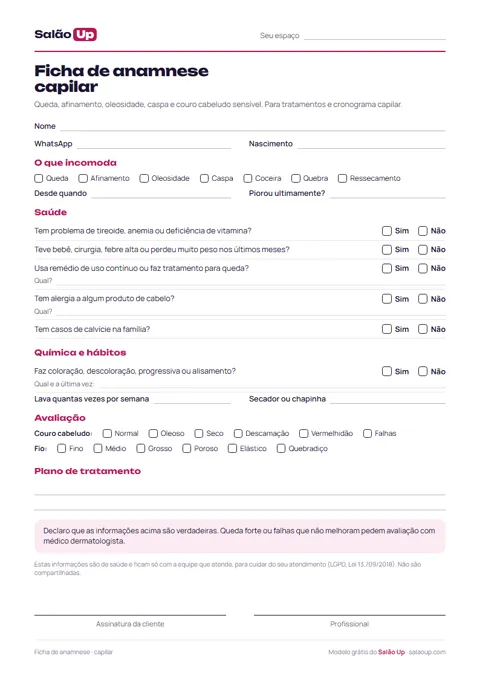Click the Salão Up logo
Image resolution: width=480 pixels, height=679 pixels.
pos(65,34)
